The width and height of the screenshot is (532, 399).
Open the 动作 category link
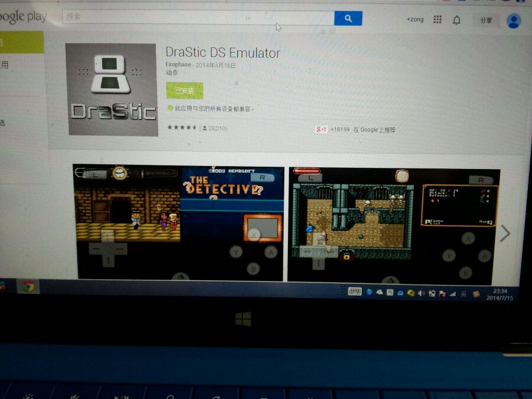171,73
